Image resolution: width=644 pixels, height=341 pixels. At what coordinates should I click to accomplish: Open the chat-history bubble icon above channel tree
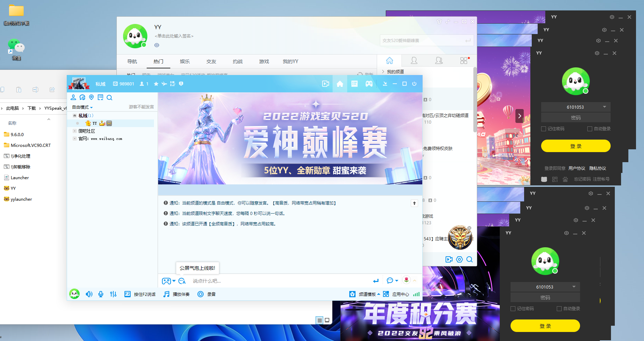(82, 97)
